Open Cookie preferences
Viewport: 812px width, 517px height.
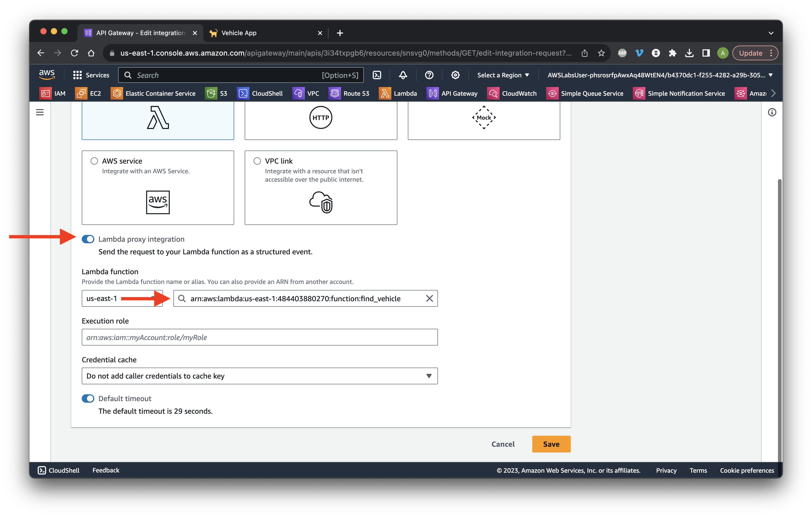click(x=747, y=470)
